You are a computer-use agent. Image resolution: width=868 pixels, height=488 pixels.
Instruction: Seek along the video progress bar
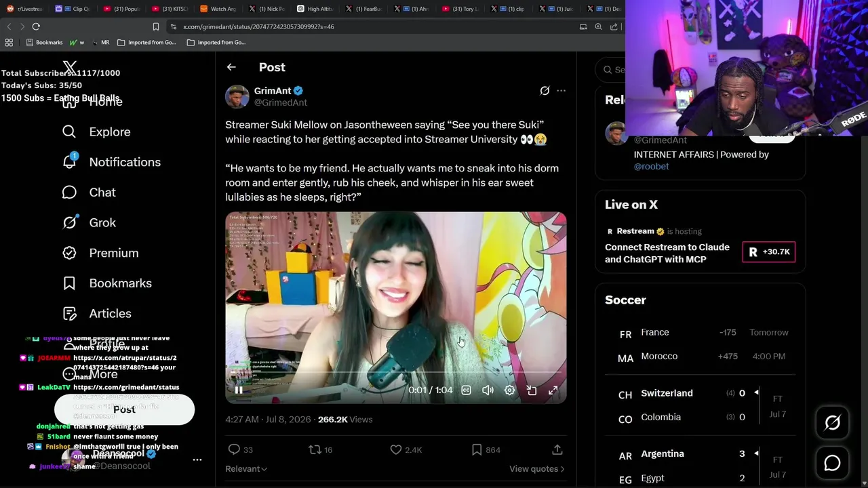(x=396, y=373)
